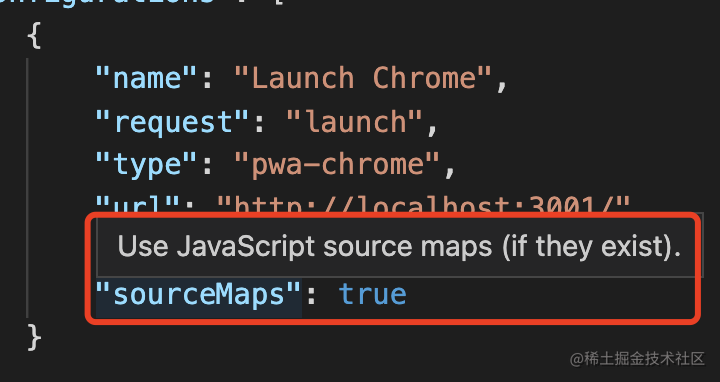This screenshot has height=382, width=720.
Task: Place cursor in the "launch" value
Action: [354, 122]
